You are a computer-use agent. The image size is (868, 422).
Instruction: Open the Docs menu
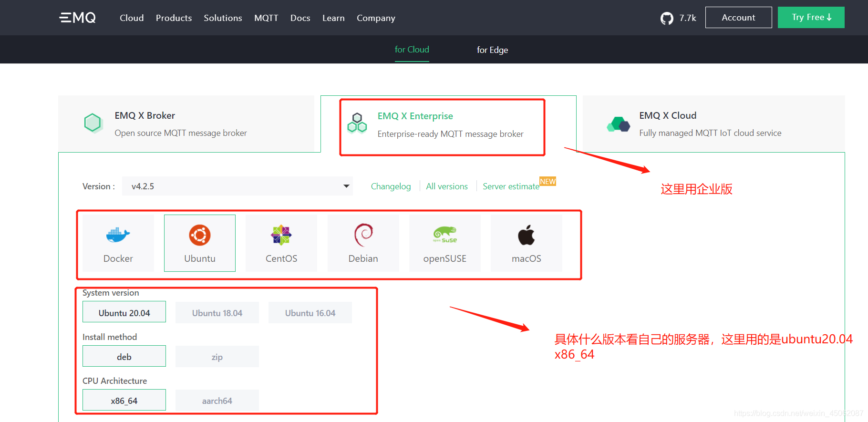click(x=300, y=18)
